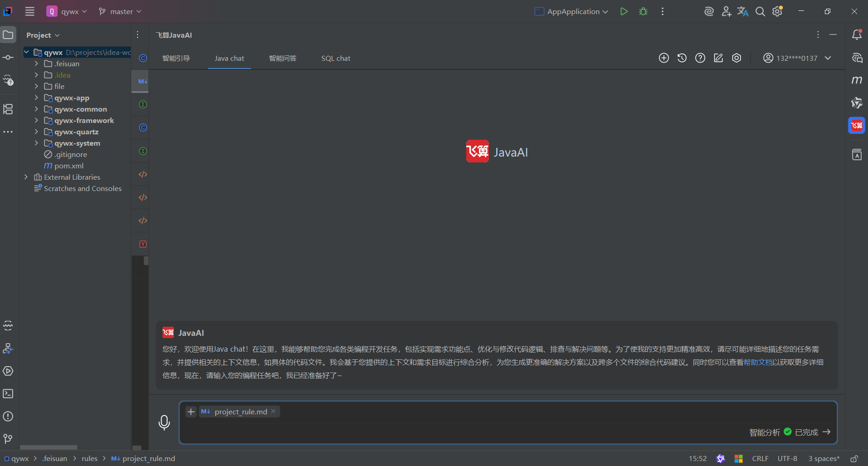
Task: Start debugging with the bug icon
Action: click(643, 11)
